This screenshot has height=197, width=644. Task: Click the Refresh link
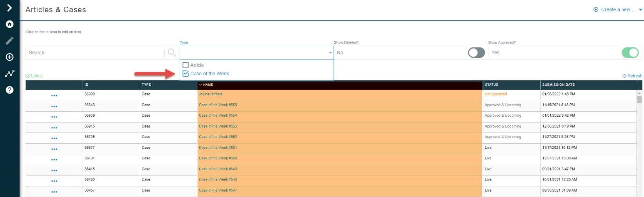coord(632,76)
